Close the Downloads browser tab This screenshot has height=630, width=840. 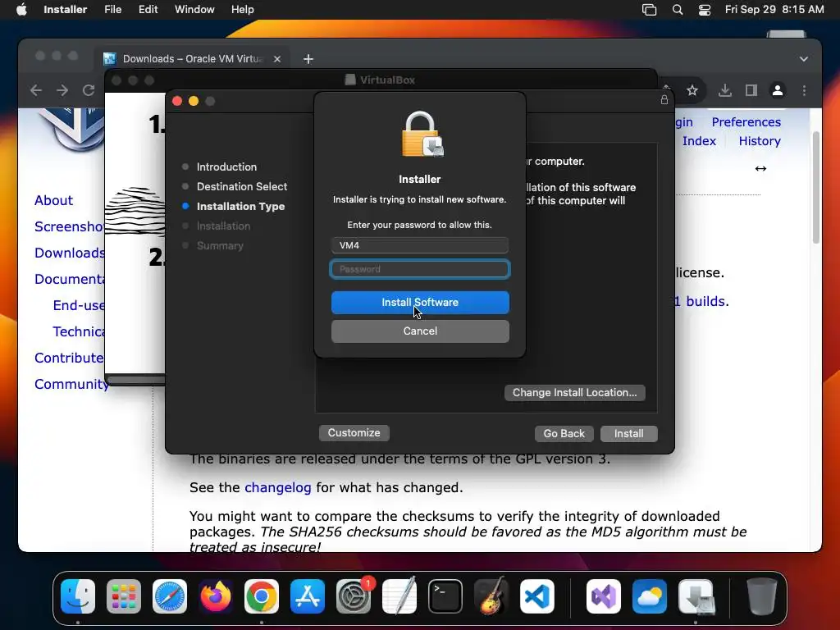[277, 59]
